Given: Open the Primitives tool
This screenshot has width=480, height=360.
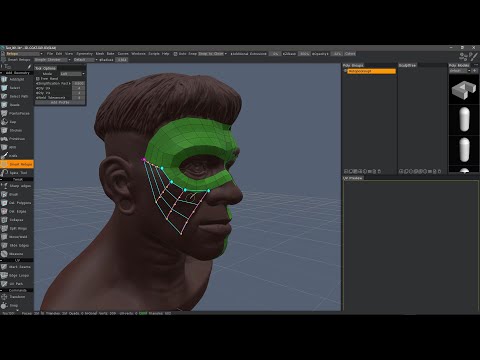Looking at the screenshot, I should click(x=17, y=139).
